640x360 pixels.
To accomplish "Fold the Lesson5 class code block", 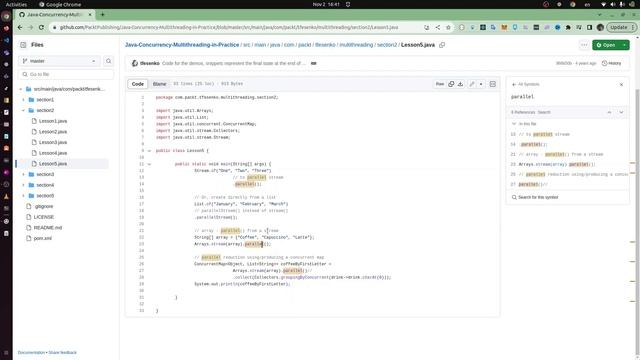I will pos(149,151).
